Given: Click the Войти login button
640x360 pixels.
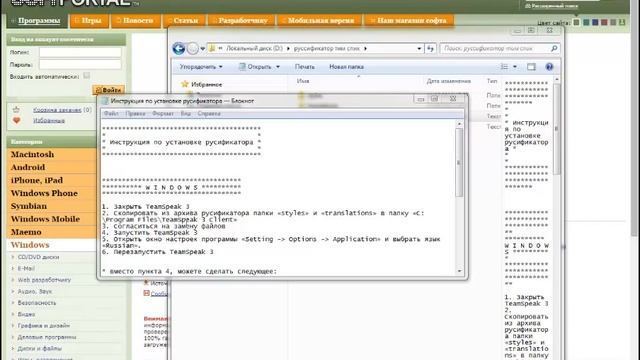Looking at the screenshot, I should pyautogui.click(x=109, y=90).
